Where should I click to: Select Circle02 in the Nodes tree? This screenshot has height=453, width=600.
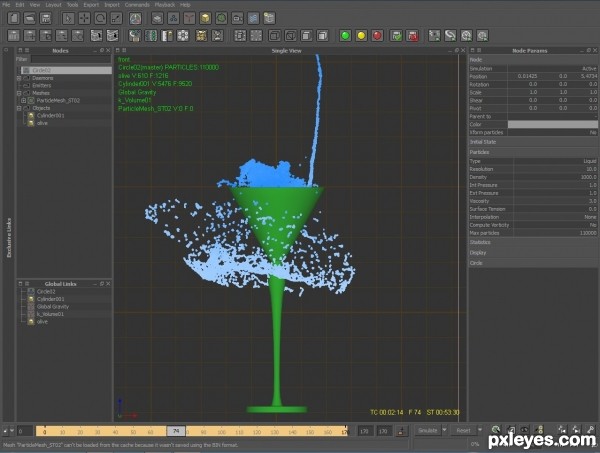click(66, 70)
